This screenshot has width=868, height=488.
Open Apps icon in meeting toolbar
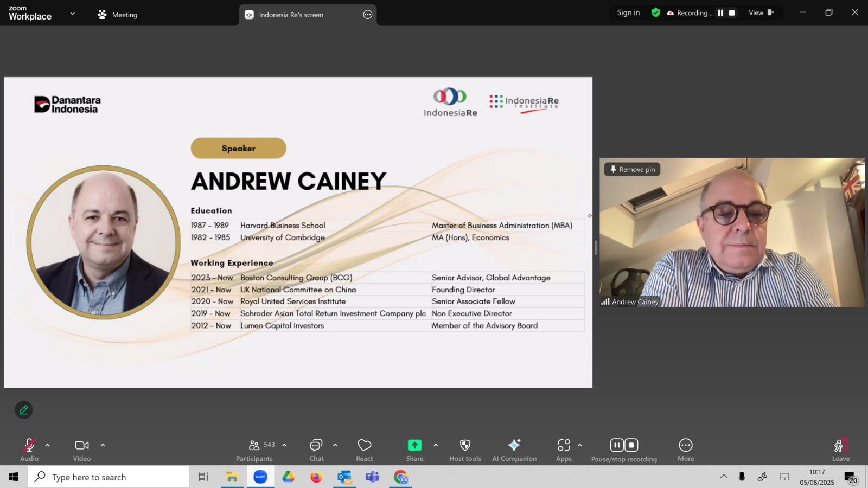[564, 445]
